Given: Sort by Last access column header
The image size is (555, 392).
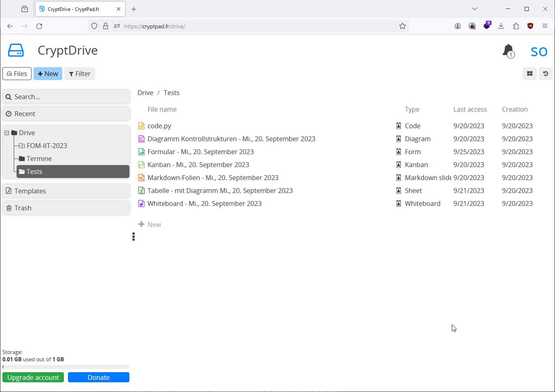Looking at the screenshot, I should coord(470,109).
